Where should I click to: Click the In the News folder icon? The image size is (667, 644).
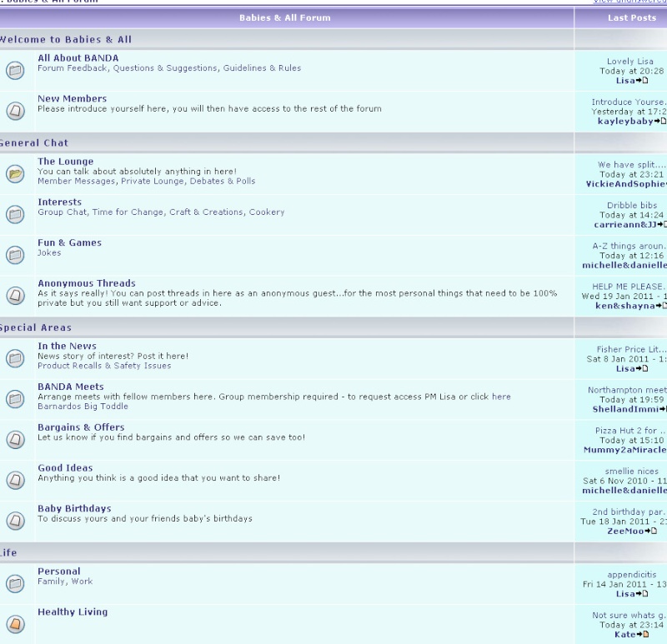tap(15, 358)
